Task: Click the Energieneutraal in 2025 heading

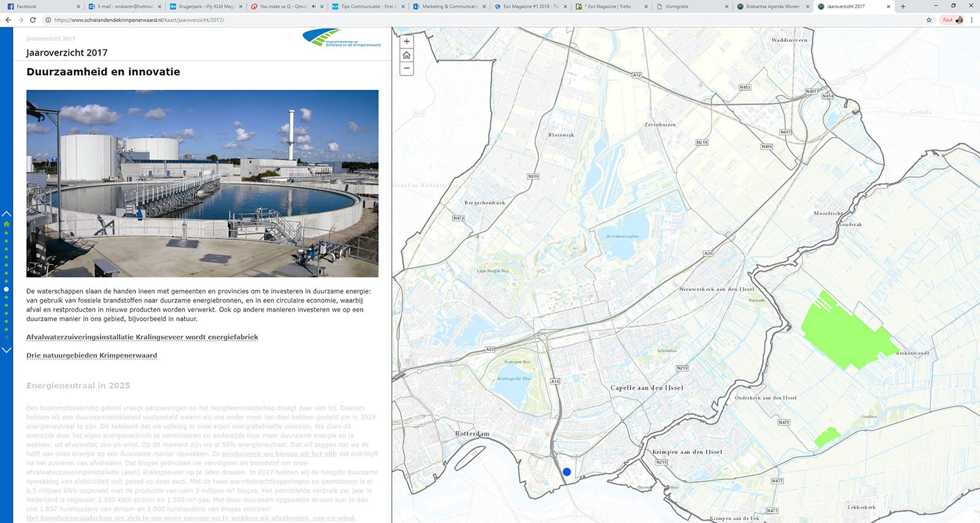Action: [78, 386]
